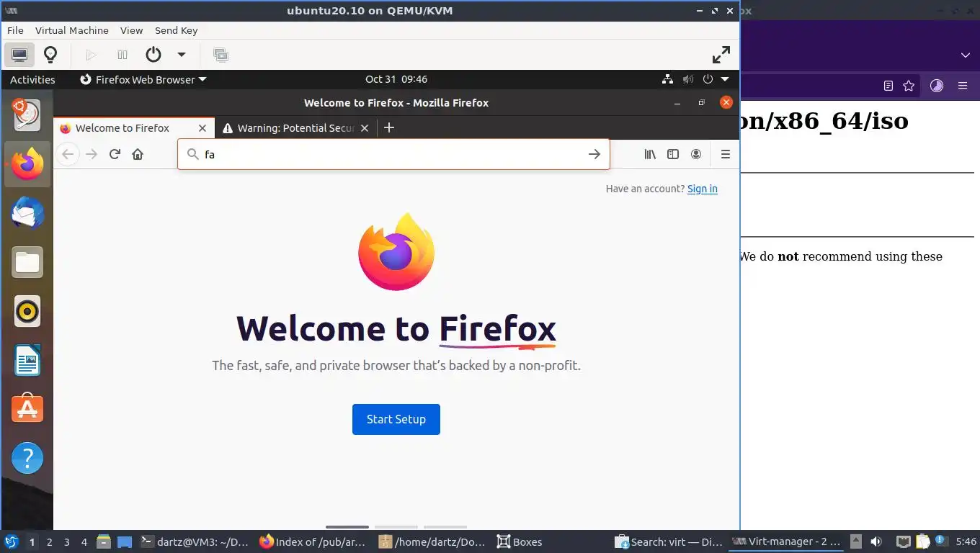Click the guest volume indicator icon

[x=688, y=79]
